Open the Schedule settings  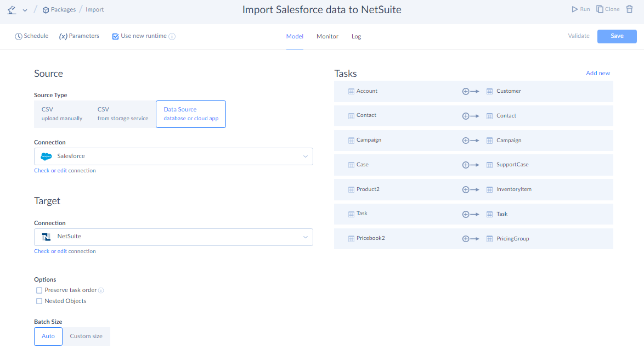[x=32, y=36]
